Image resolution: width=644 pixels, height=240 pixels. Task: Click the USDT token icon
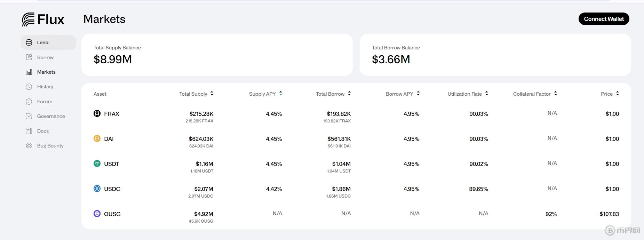(x=97, y=163)
